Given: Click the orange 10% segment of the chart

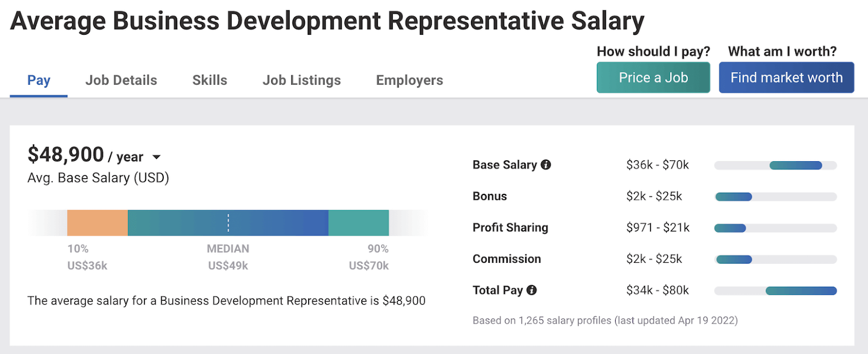Looking at the screenshot, I should (97, 222).
